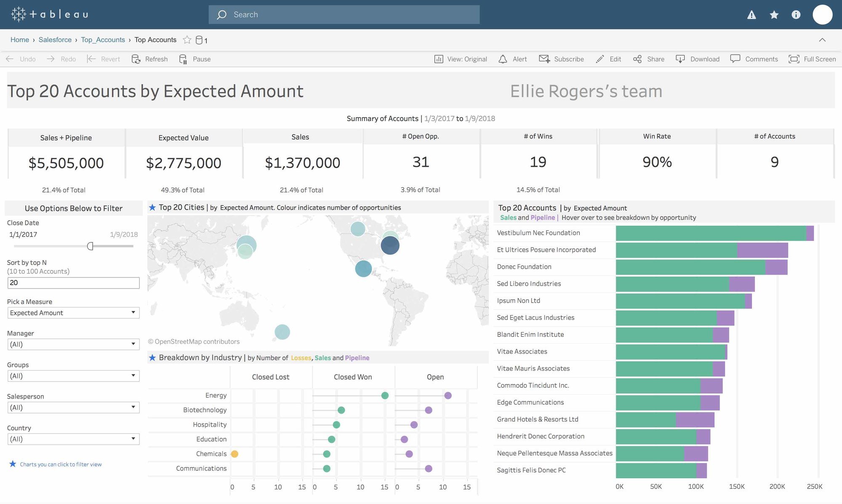Focus the Search field

344,15
